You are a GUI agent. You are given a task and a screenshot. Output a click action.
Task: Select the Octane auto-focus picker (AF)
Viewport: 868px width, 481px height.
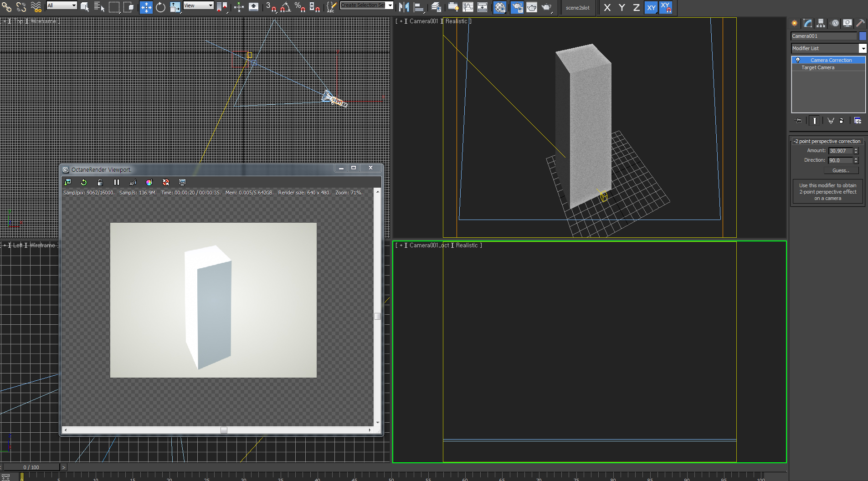pos(133,182)
